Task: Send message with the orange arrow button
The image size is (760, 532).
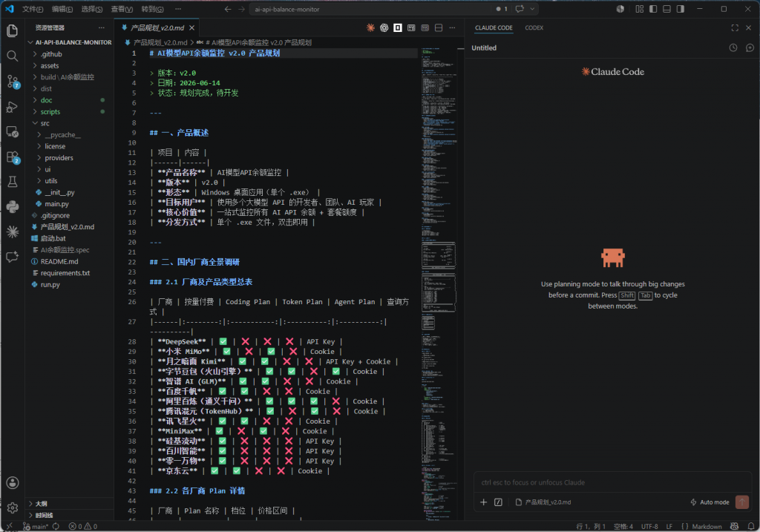Action: 741,502
